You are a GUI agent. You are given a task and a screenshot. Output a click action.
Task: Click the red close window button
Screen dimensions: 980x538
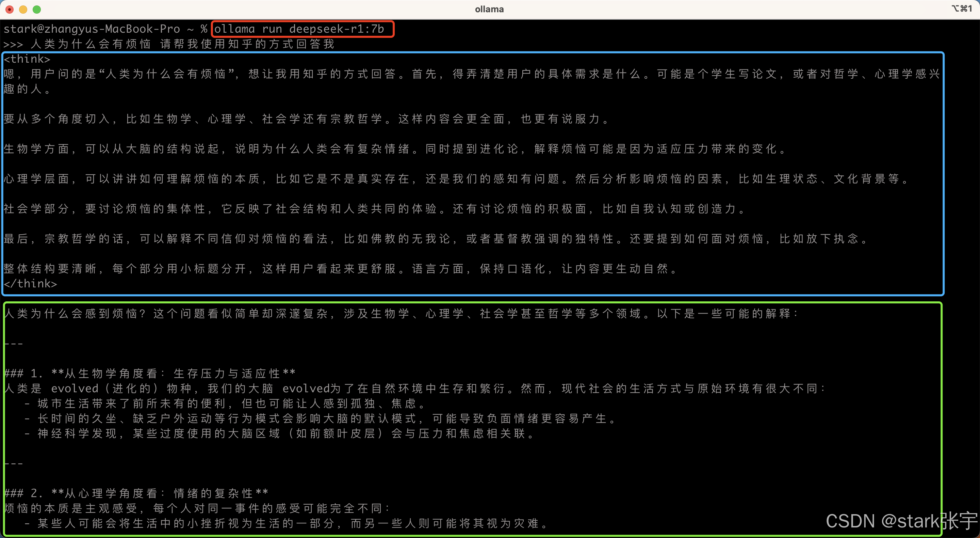(10, 10)
